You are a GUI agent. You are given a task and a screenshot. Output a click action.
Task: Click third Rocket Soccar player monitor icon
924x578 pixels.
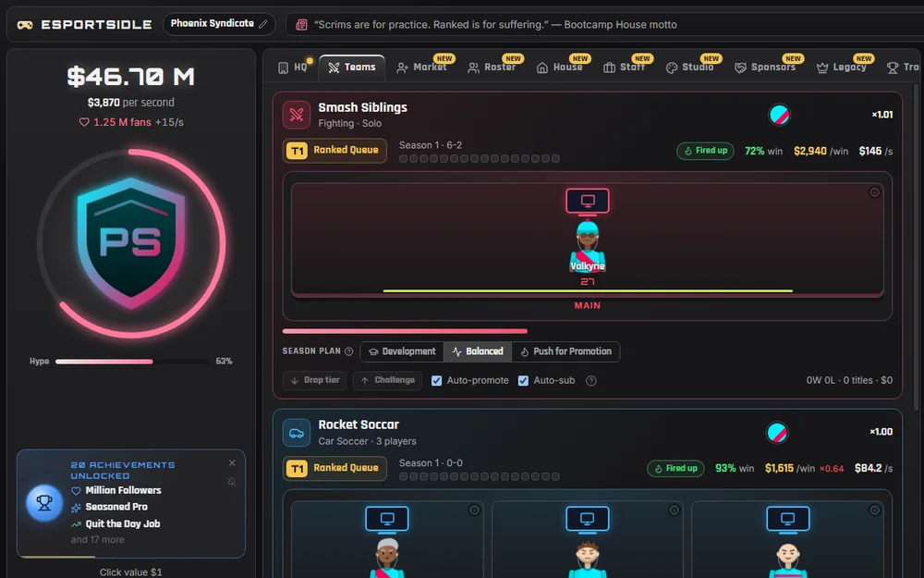pos(788,519)
